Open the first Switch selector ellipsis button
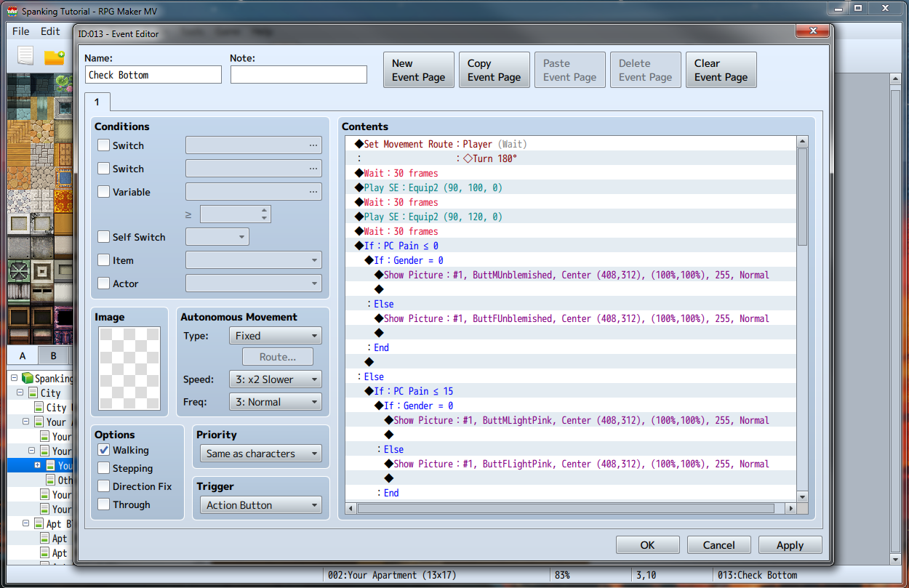909x588 pixels. (x=313, y=145)
